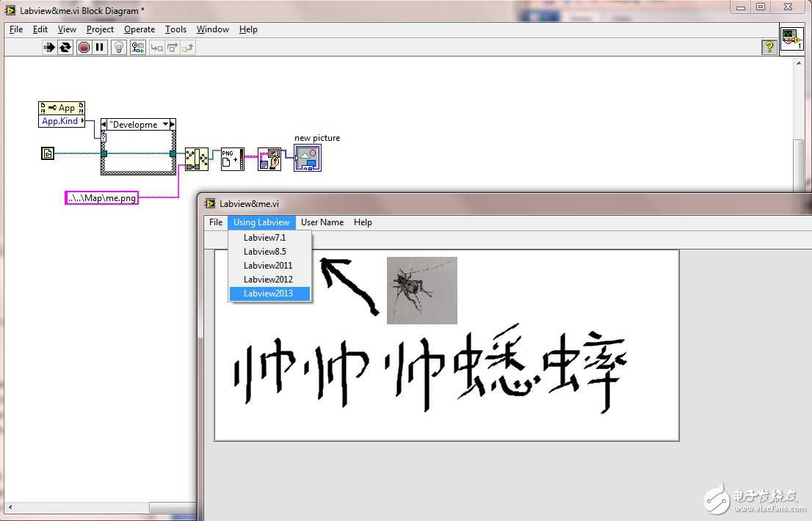Click the "new picture" label text

(x=317, y=138)
